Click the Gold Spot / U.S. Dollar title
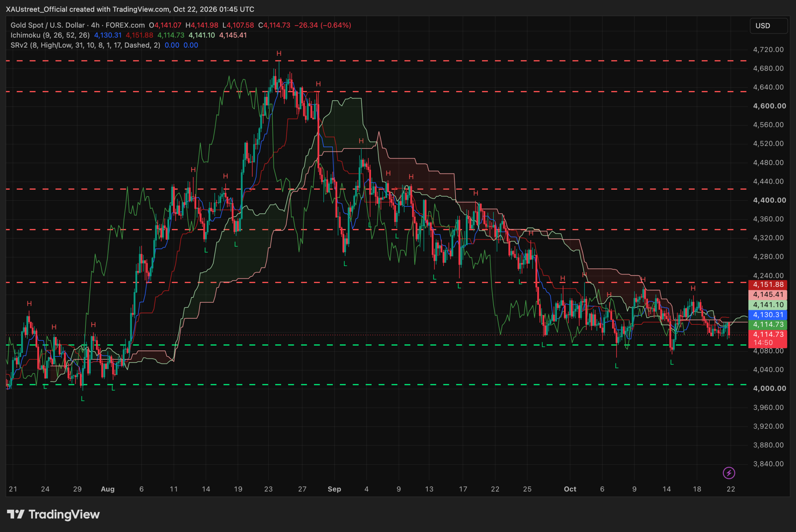 (48, 25)
